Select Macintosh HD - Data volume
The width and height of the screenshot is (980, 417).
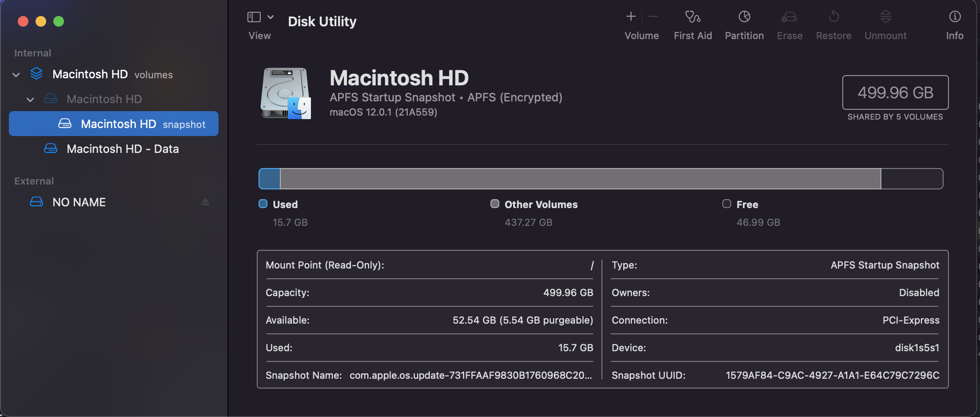[123, 149]
